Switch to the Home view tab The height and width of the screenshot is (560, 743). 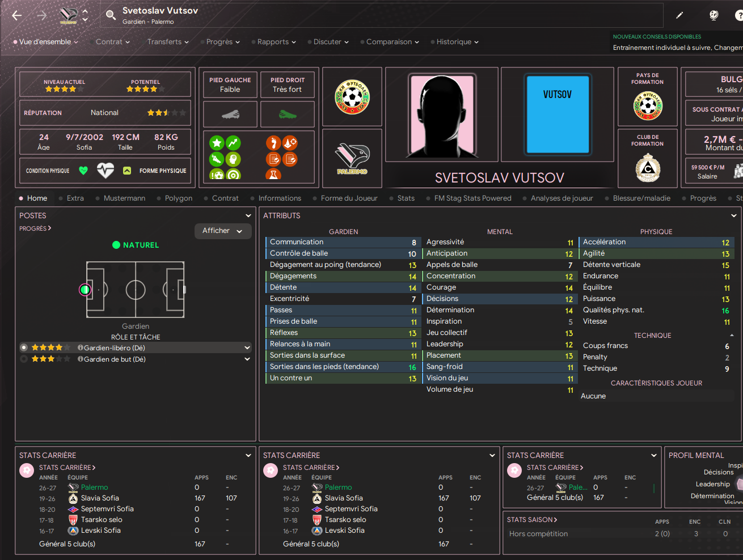[x=37, y=198]
